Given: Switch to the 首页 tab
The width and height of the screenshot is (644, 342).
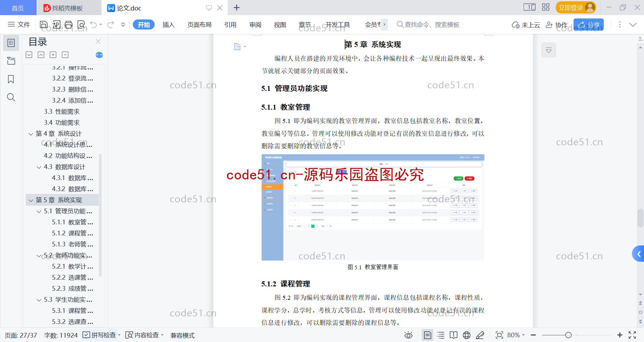Looking at the screenshot, I should [x=18, y=8].
